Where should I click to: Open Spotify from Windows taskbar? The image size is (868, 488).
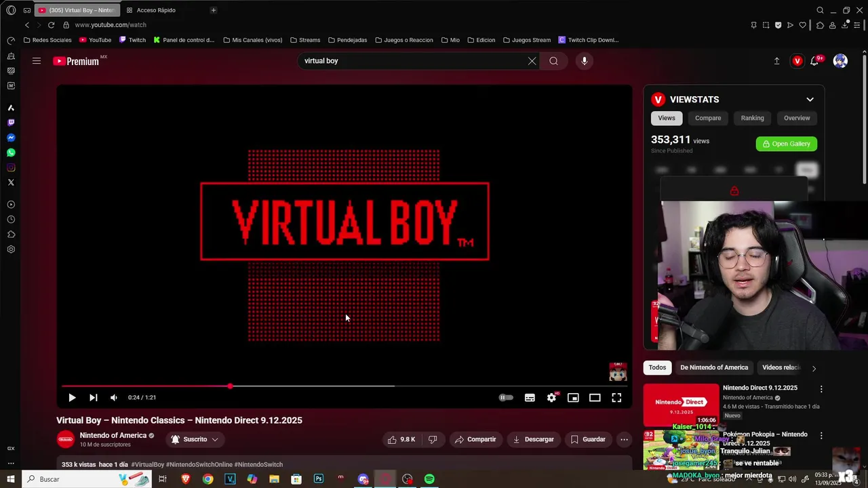point(429,479)
